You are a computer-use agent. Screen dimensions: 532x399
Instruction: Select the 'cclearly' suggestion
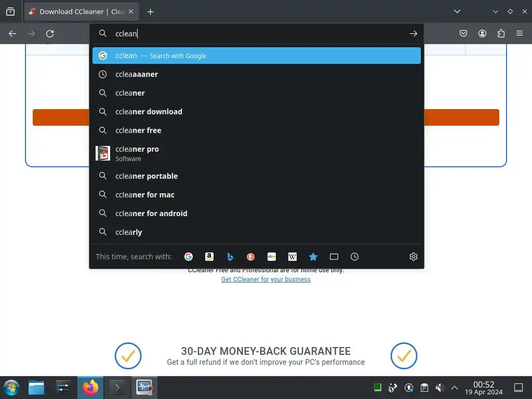tap(257, 232)
